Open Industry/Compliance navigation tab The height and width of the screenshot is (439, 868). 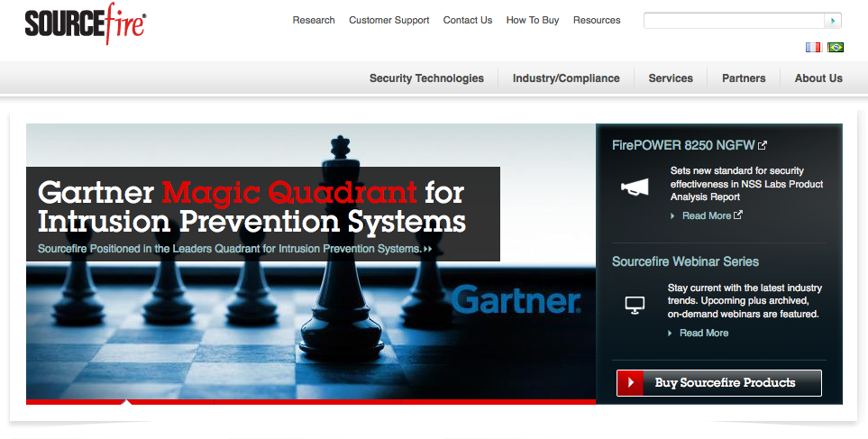pyautogui.click(x=566, y=78)
